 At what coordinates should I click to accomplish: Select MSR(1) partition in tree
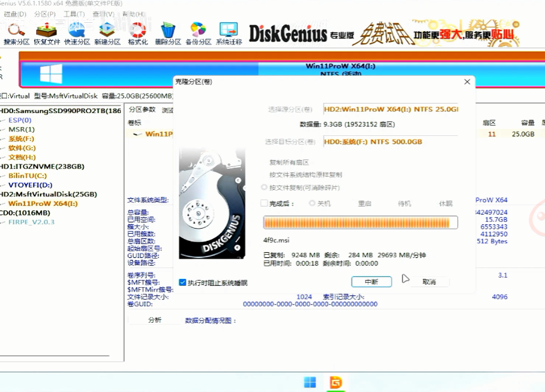(x=22, y=130)
